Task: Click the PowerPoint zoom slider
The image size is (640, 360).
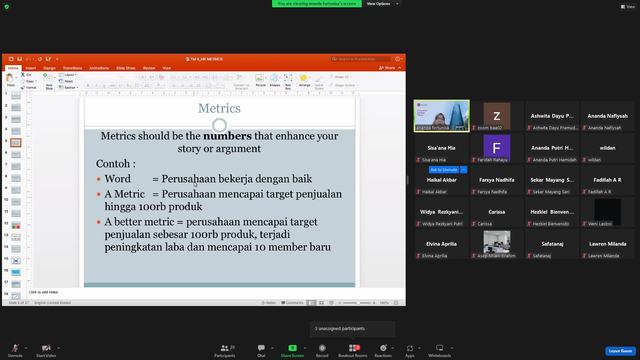Action: click(357, 303)
